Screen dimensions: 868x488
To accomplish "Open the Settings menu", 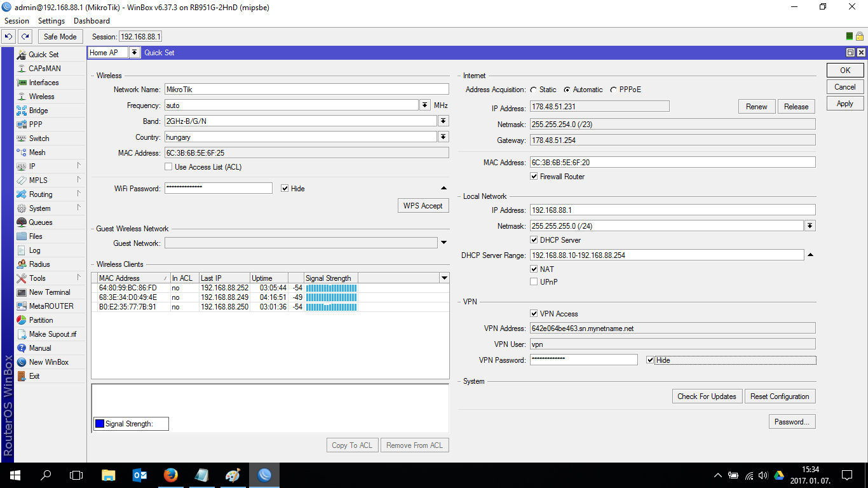I will [51, 21].
